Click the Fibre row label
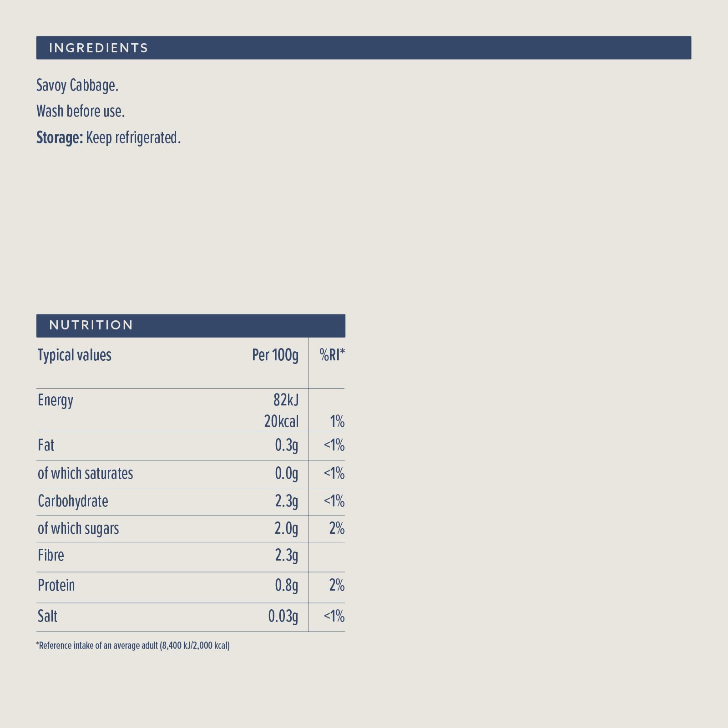728x728 pixels. [51, 556]
